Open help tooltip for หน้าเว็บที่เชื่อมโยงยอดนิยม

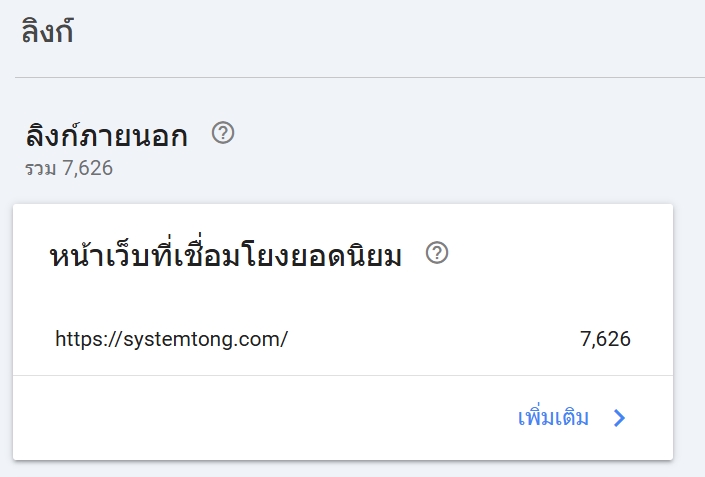pyautogui.click(x=437, y=253)
